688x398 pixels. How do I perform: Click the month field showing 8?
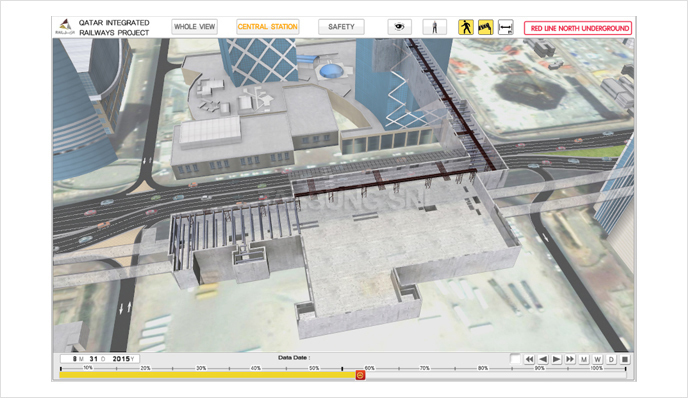[75, 359]
